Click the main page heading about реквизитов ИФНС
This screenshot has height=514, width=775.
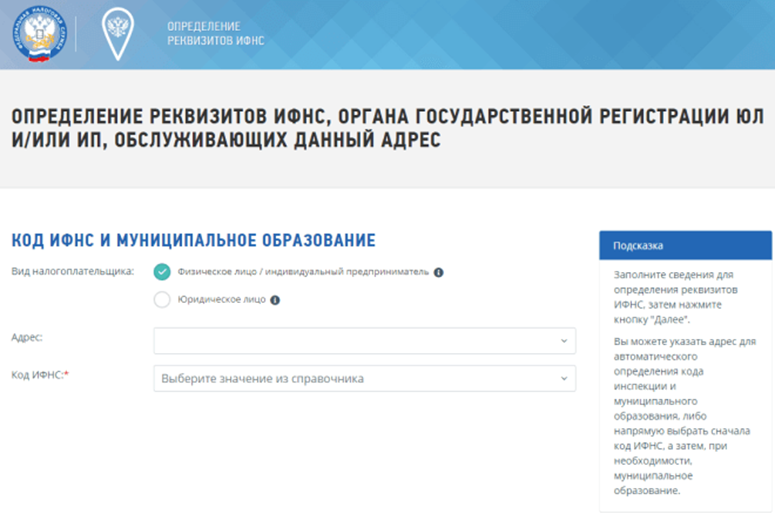[x=380, y=129]
